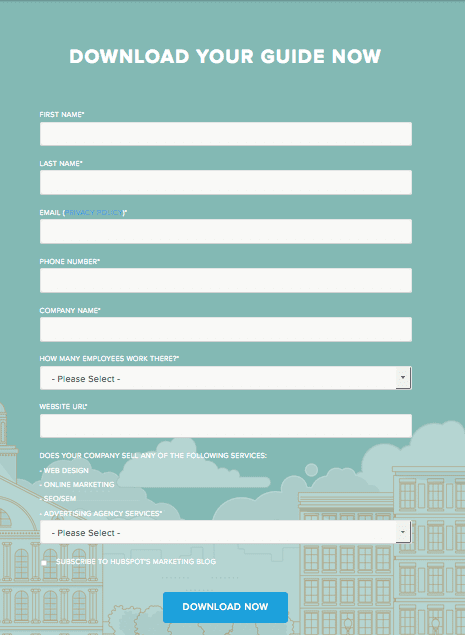Image resolution: width=465 pixels, height=635 pixels.
Task: Click the Website URL input field
Action: 226,426
